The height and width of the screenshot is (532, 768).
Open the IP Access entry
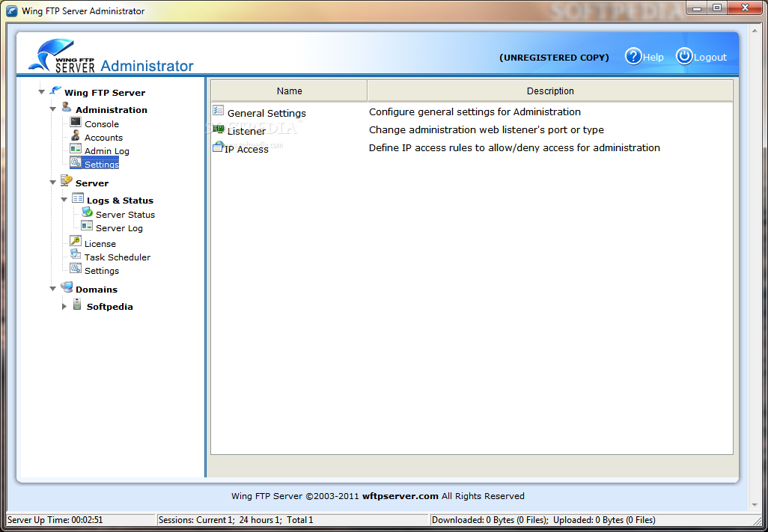pos(246,149)
